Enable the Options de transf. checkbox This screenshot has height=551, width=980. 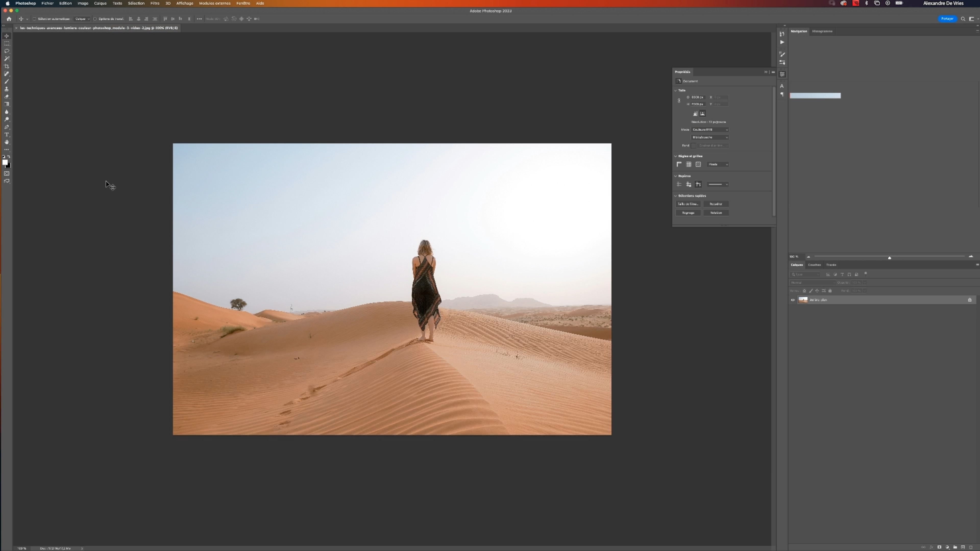95,19
